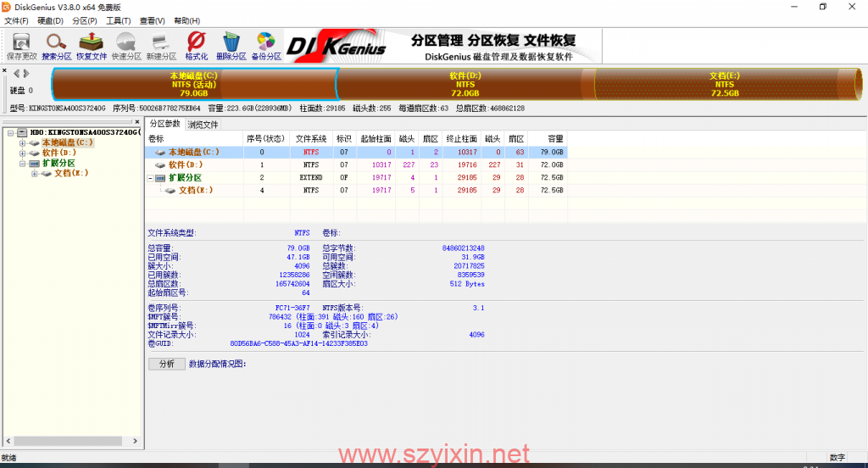The image size is (868, 468).
Task: Select 本地磁盘(C:) in the left tree
Action: point(68,142)
